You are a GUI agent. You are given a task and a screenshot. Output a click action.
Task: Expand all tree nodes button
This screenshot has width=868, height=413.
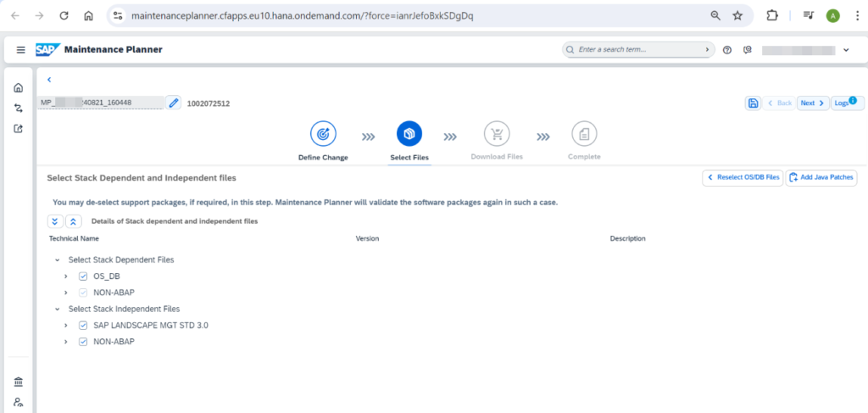(x=54, y=221)
